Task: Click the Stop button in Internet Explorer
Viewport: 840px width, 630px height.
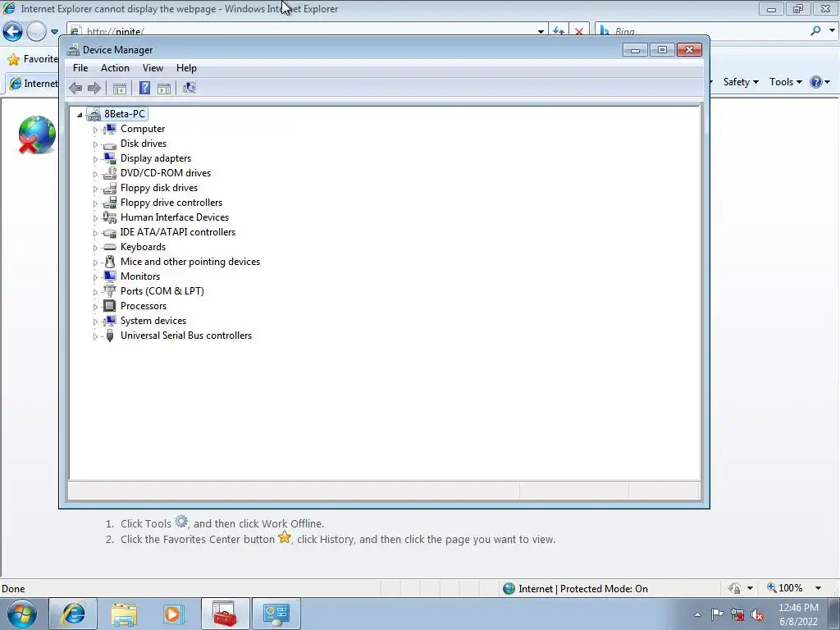Action: [578, 32]
